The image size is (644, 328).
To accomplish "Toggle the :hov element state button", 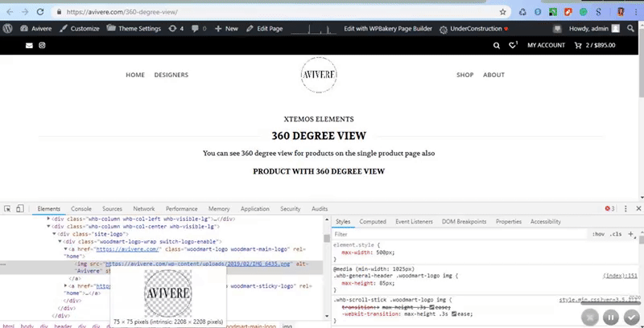I will click(598, 234).
